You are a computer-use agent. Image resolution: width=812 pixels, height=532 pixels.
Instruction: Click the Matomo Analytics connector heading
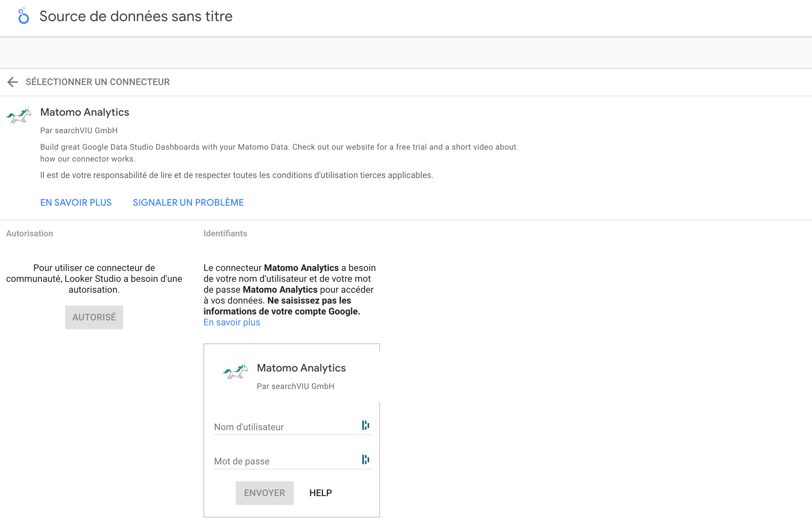click(85, 112)
